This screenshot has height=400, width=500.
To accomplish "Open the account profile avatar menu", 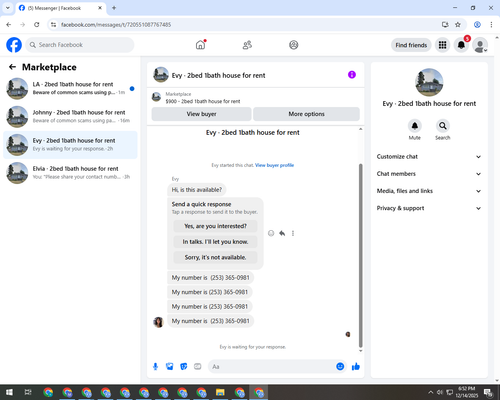I will point(480,45).
